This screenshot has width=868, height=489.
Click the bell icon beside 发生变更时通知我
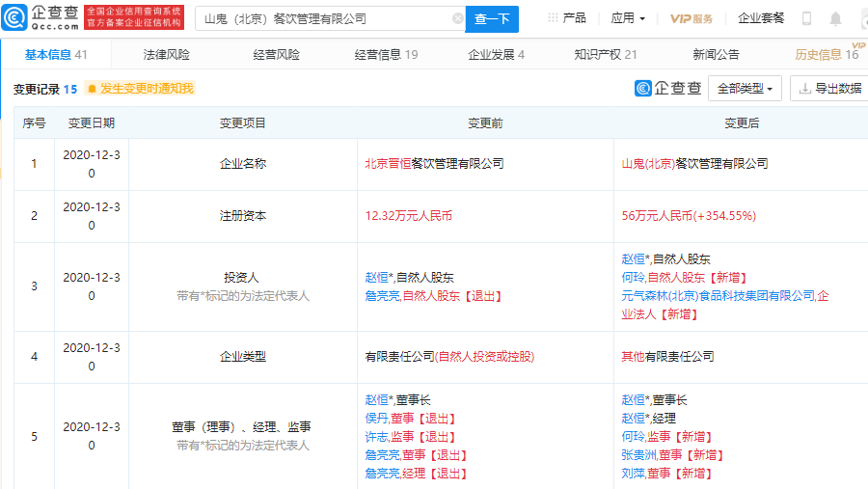(92, 89)
